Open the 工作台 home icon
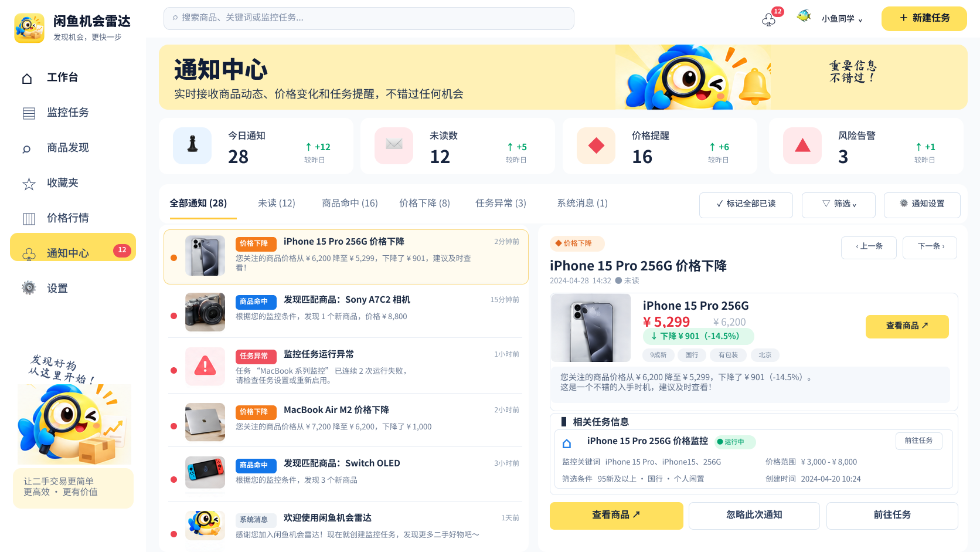 [x=27, y=78]
